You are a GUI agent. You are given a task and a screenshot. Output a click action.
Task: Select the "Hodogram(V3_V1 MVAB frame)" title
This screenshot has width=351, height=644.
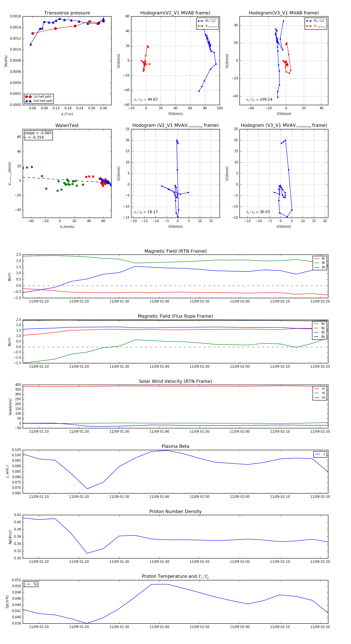coord(284,13)
